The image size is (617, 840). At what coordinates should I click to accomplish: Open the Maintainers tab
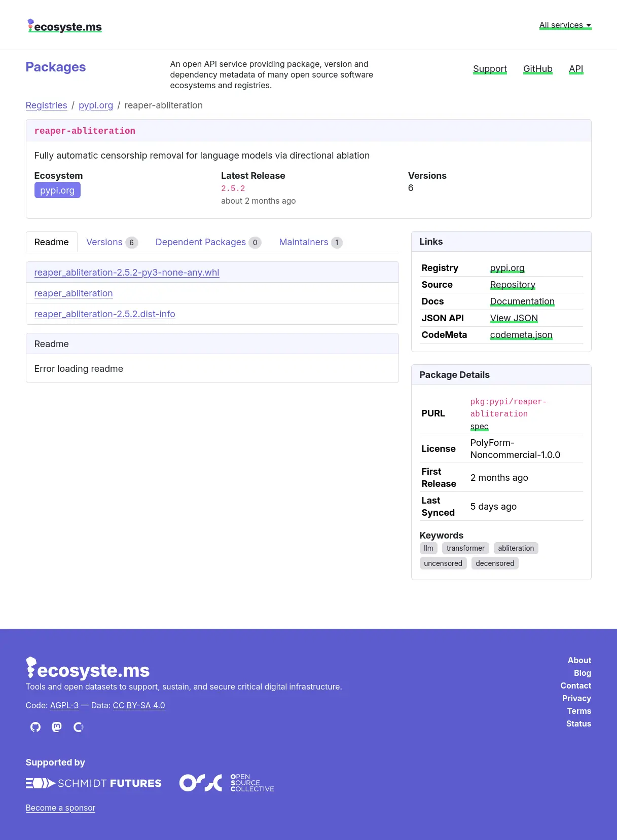tap(310, 242)
